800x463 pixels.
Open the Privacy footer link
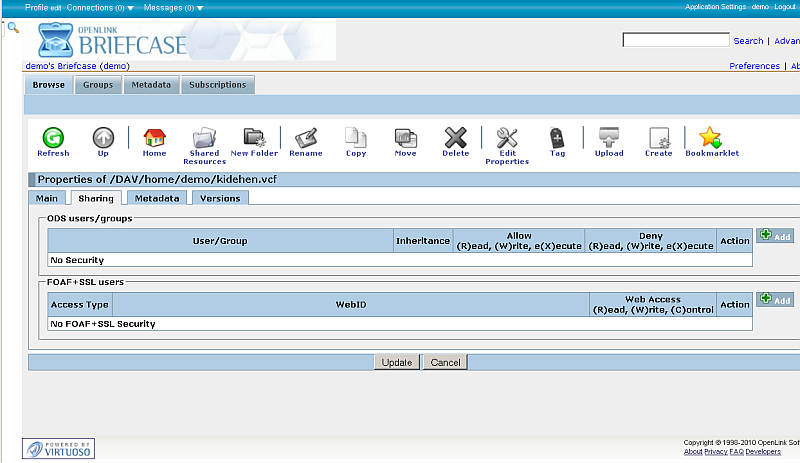[716, 452]
